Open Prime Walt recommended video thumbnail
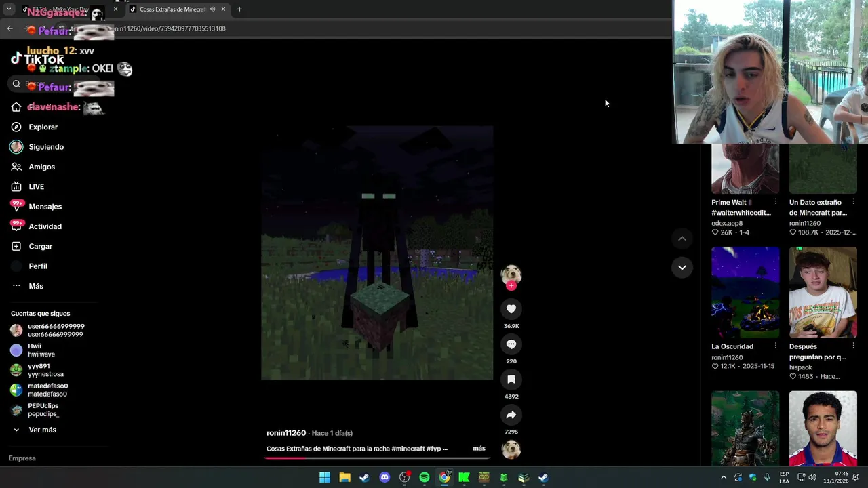The height and width of the screenshot is (488, 868). click(x=745, y=168)
